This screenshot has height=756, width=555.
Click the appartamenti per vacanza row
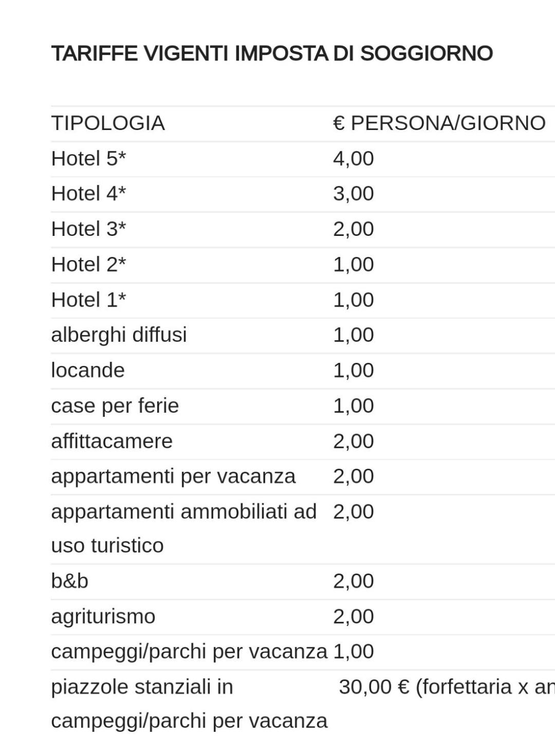click(x=303, y=476)
